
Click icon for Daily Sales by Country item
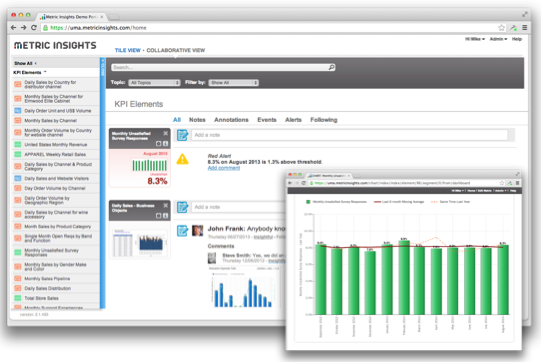click(x=18, y=84)
